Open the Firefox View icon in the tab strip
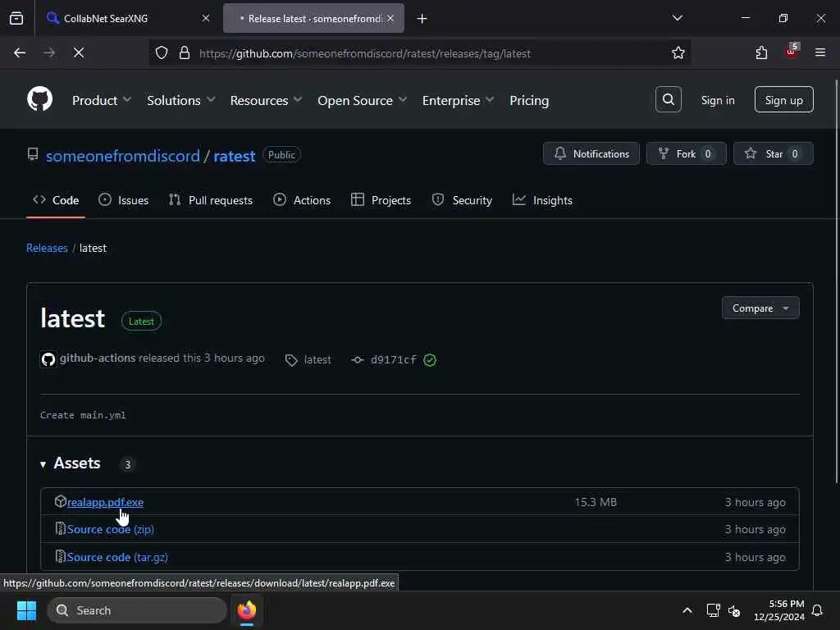 tap(16, 18)
